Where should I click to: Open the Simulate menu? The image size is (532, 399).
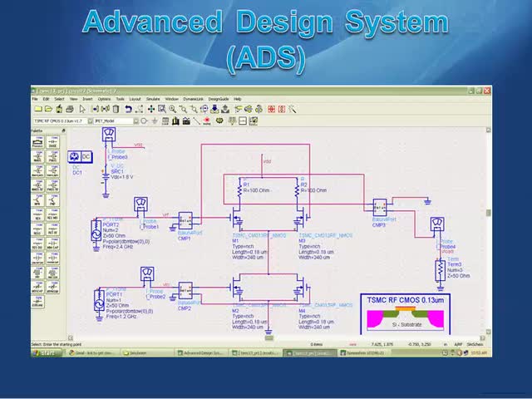coord(153,99)
